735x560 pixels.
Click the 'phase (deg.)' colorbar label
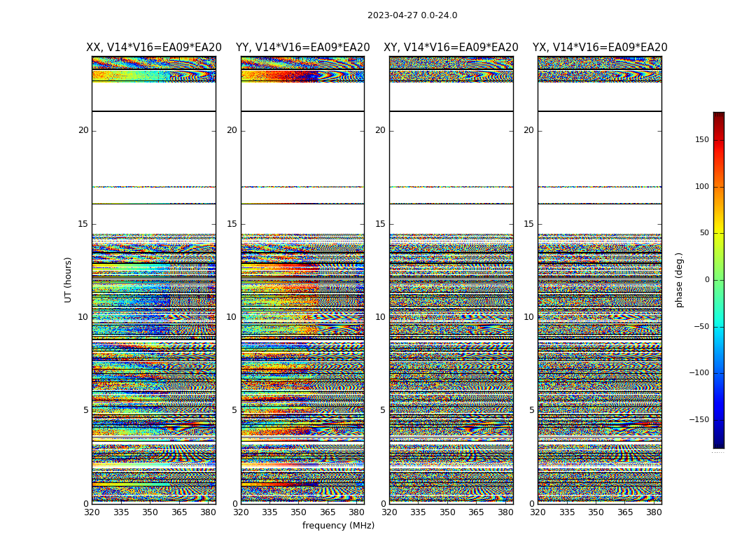coord(679,280)
